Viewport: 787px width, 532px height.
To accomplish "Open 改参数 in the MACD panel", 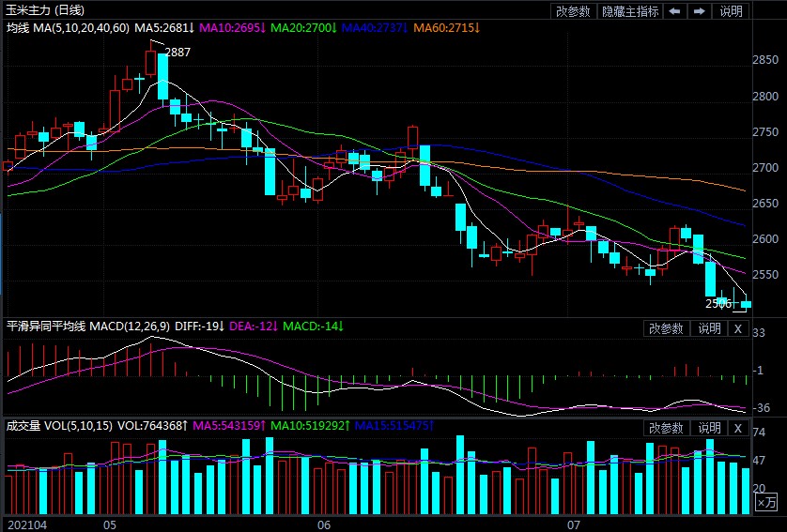I will [x=666, y=328].
